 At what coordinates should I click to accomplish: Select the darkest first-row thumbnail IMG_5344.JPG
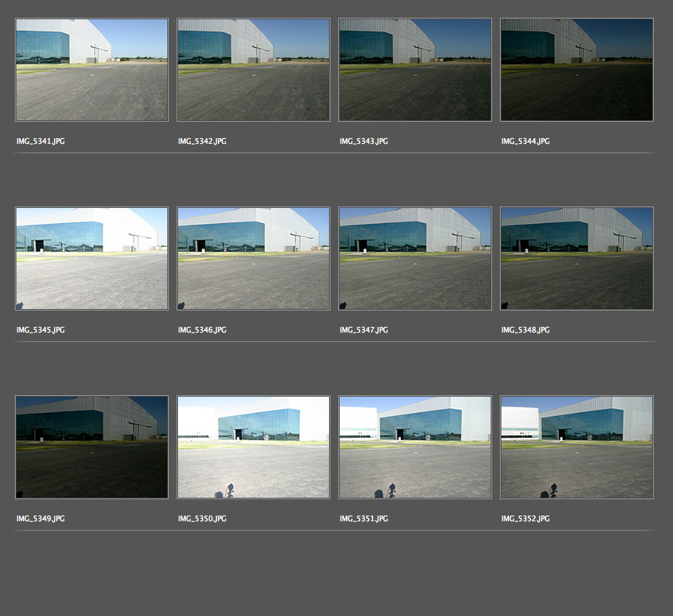click(577, 70)
